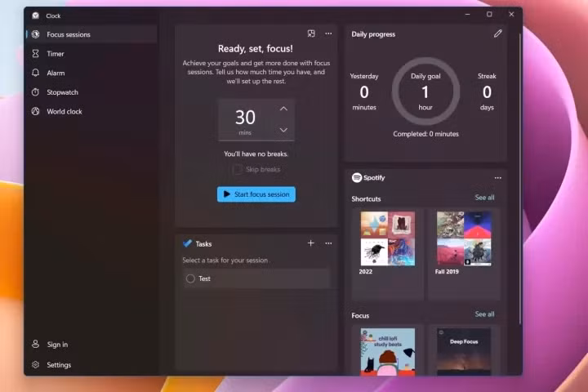Add a new task with the plus icon
Viewport: 588px width, 392px height.
click(311, 243)
